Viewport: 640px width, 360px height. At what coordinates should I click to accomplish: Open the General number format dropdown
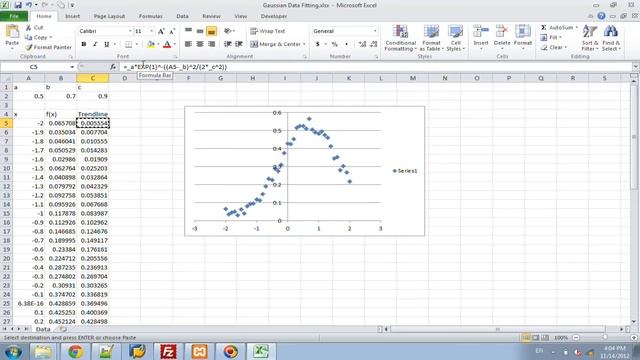[x=375, y=31]
